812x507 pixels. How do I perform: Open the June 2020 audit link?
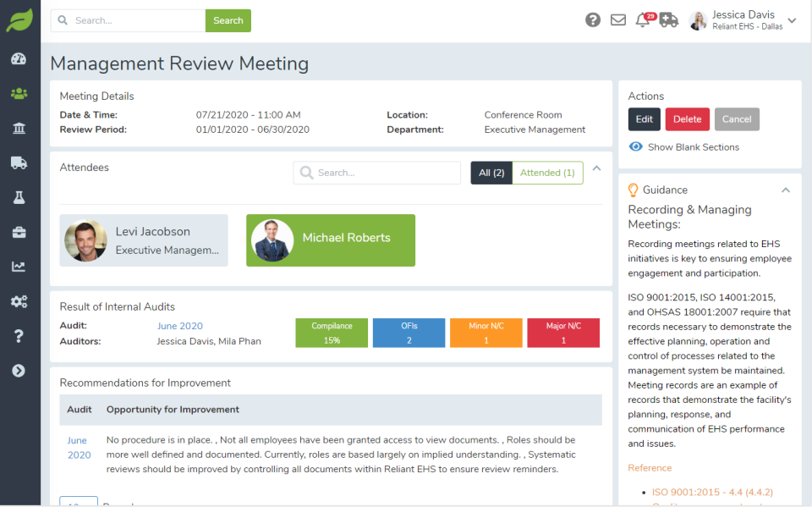click(x=179, y=325)
